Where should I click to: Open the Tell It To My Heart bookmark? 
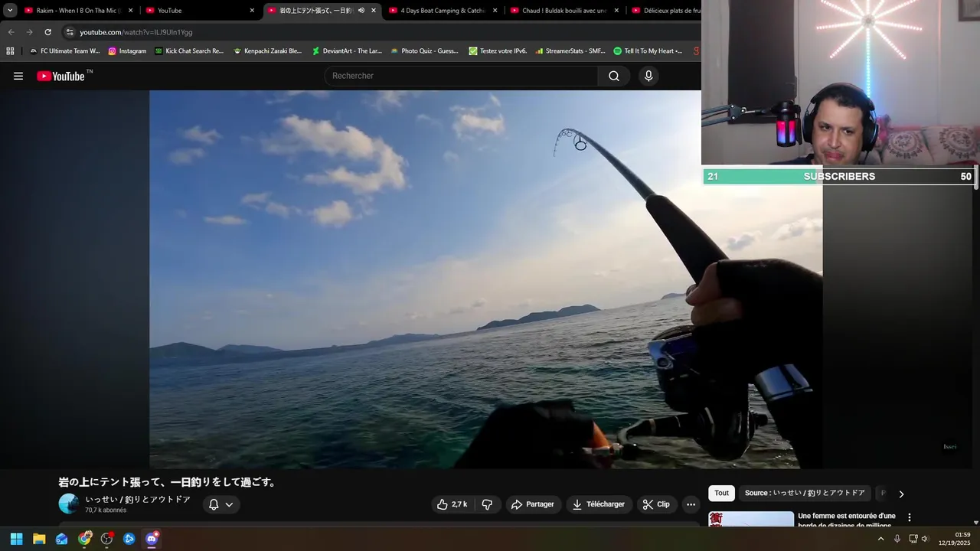(648, 51)
